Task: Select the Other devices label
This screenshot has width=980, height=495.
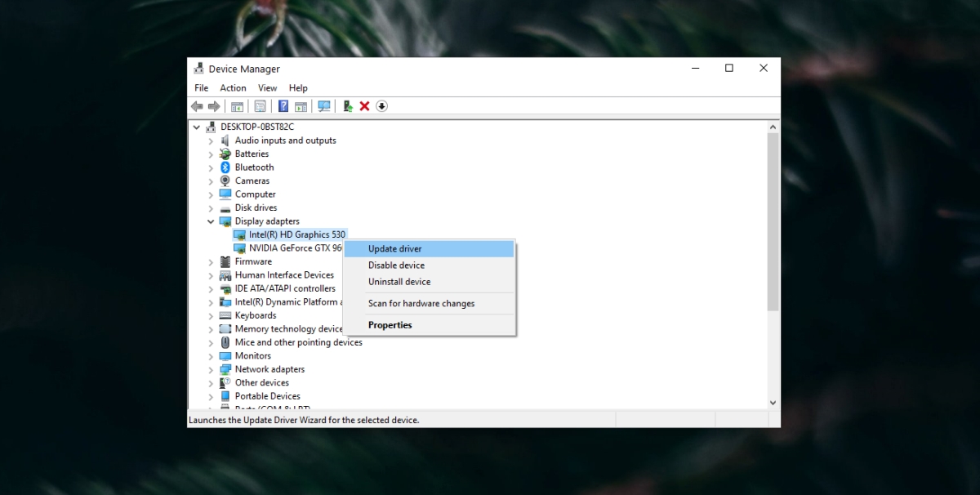Action: click(x=262, y=383)
